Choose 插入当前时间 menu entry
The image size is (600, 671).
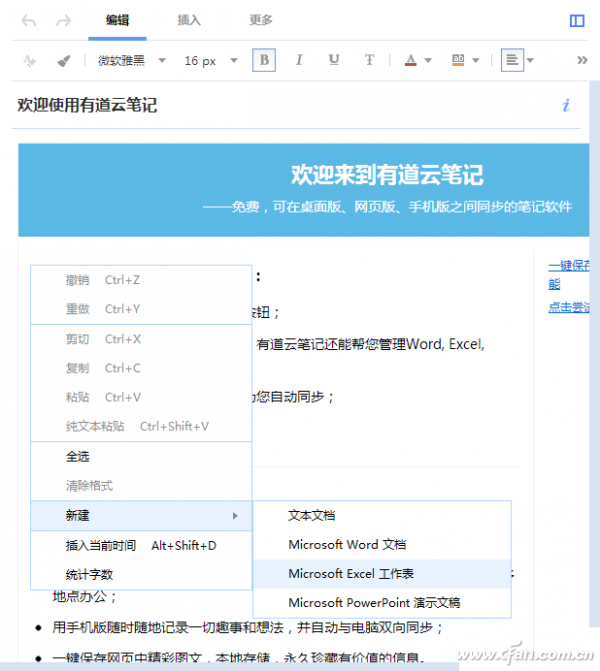pos(141,546)
